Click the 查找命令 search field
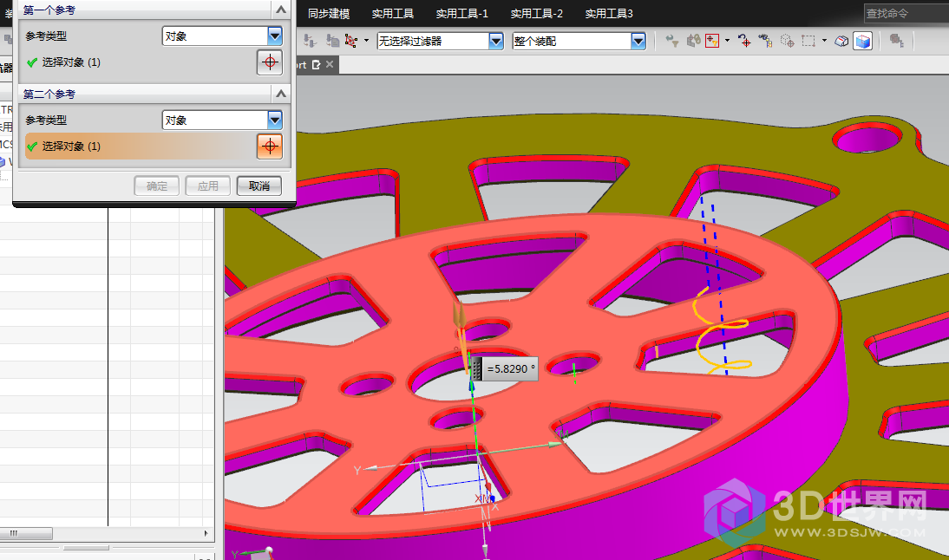The height and width of the screenshot is (560, 949). click(906, 13)
